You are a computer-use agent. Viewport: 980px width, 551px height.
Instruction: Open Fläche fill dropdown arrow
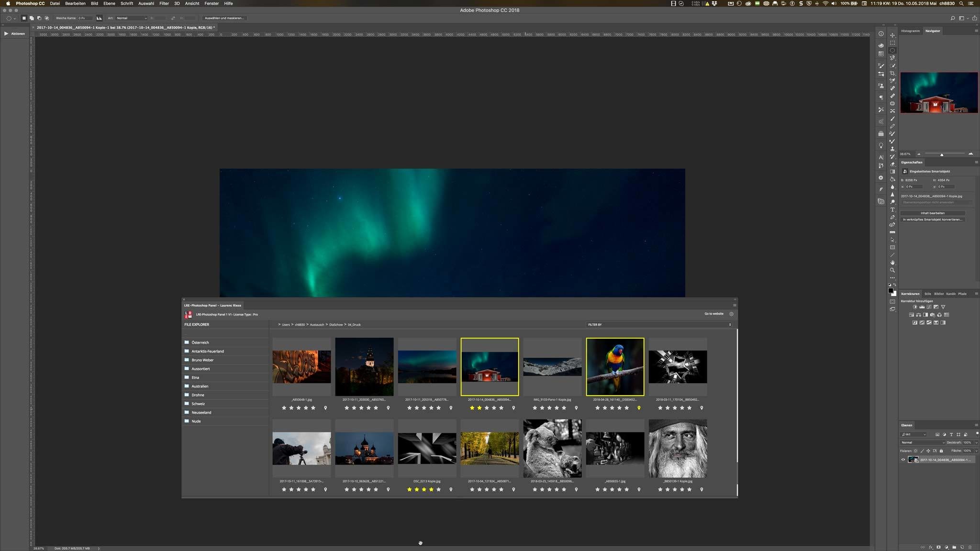[x=977, y=451]
